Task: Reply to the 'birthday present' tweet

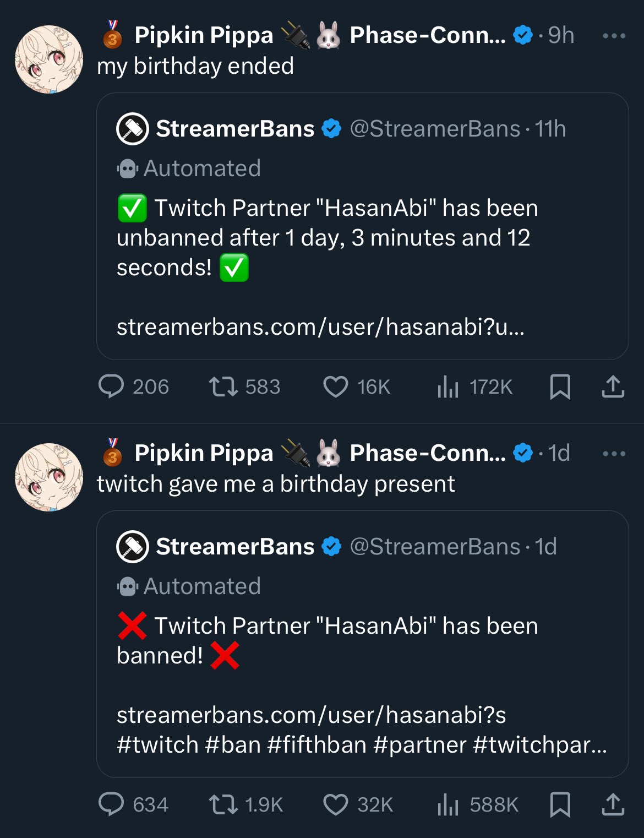Action: point(111,804)
